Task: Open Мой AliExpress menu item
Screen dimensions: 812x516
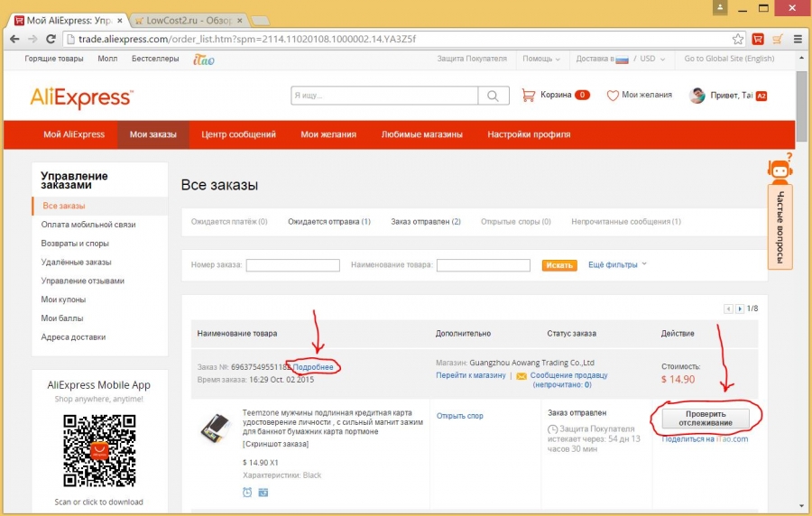Action: pyautogui.click(x=74, y=134)
